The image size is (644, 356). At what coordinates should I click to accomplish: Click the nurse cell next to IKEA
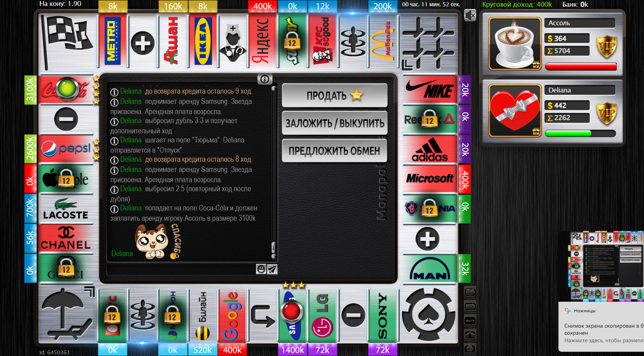pyautogui.click(x=232, y=42)
